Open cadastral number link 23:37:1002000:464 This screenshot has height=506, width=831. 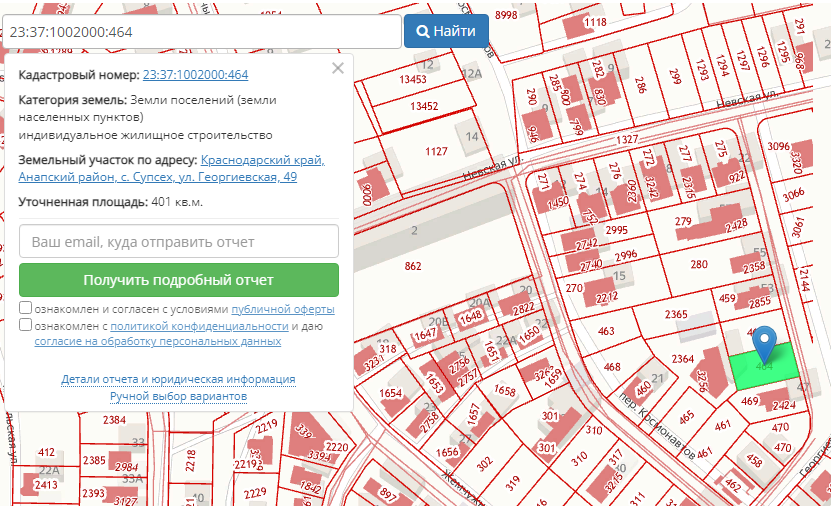196,75
